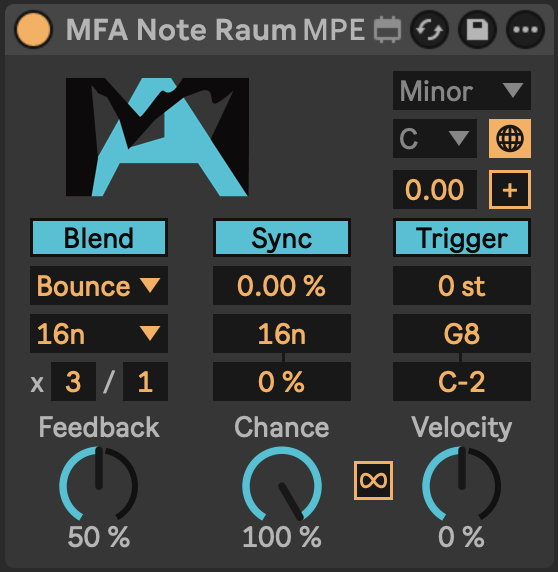Screen dimensions: 558x572
Task: Open the Bounce mode dropdown
Action: click(x=99, y=286)
